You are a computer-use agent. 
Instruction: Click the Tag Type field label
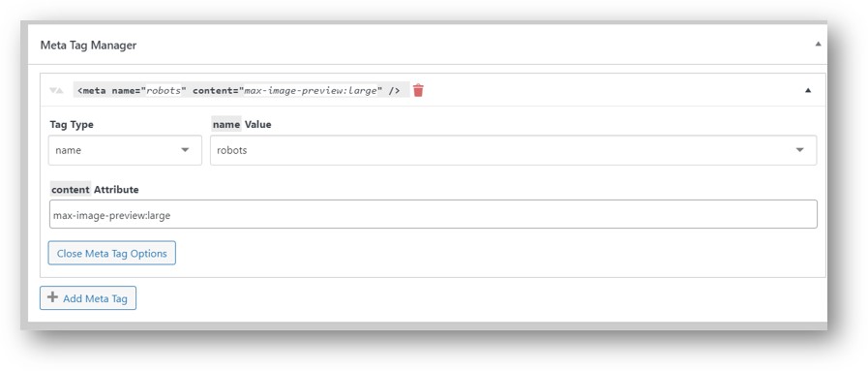(x=72, y=125)
